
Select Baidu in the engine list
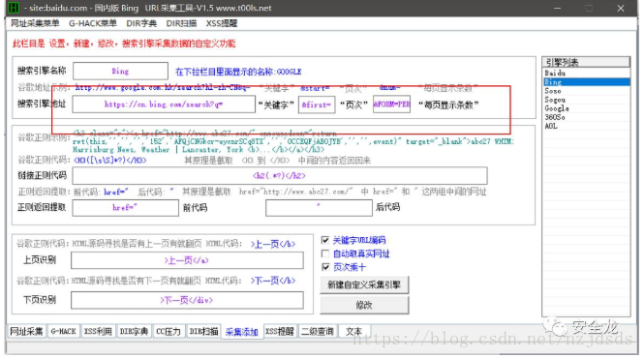pyautogui.click(x=586, y=74)
